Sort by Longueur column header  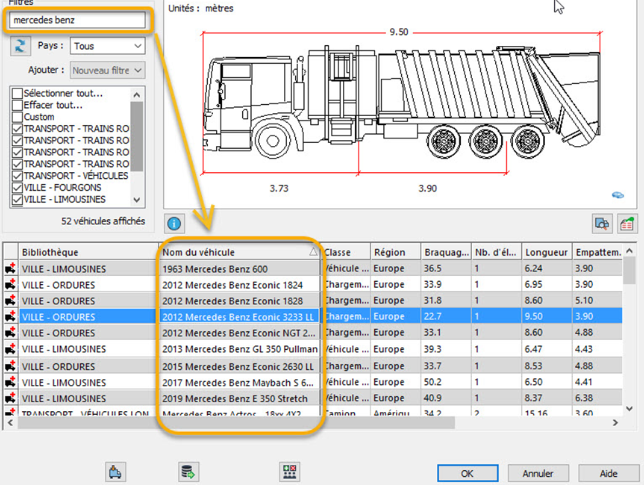coord(546,252)
